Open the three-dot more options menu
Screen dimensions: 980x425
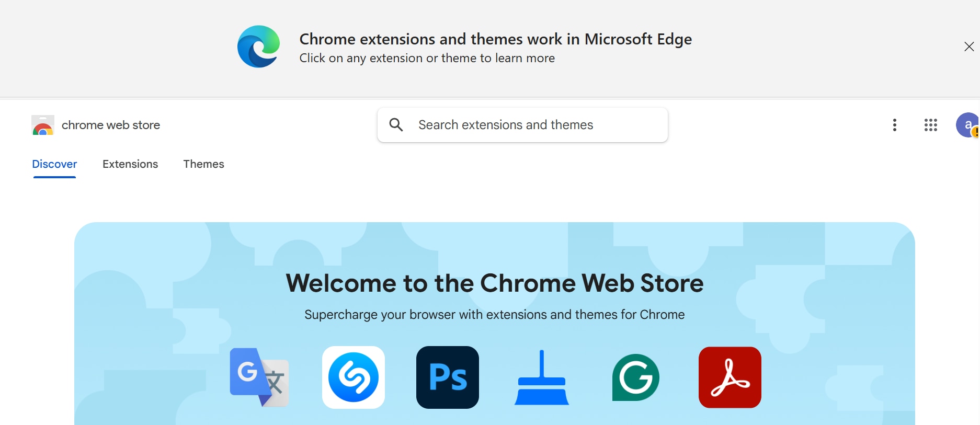click(895, 125)
